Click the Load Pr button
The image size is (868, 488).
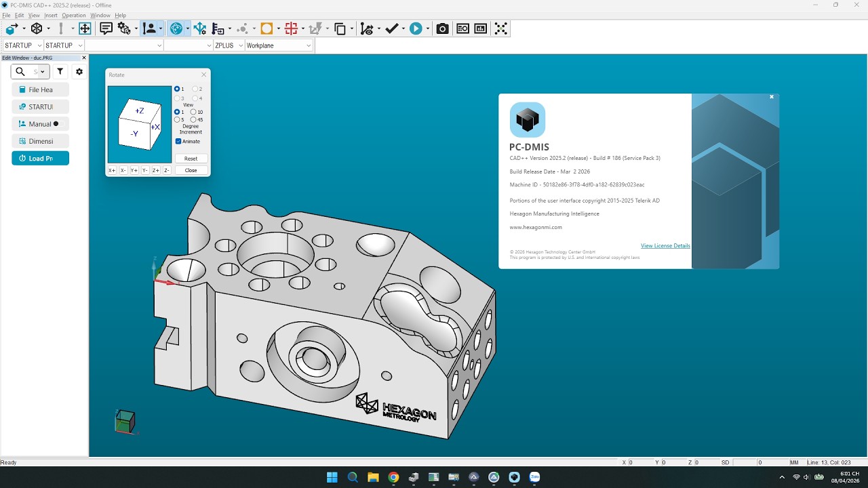pyautogui.click(x=40, y=158)
